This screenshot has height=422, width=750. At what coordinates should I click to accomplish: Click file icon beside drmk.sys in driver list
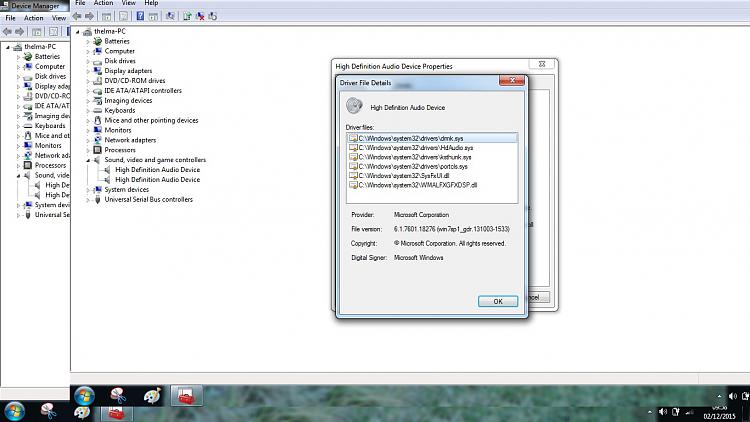tap(353, 138)
